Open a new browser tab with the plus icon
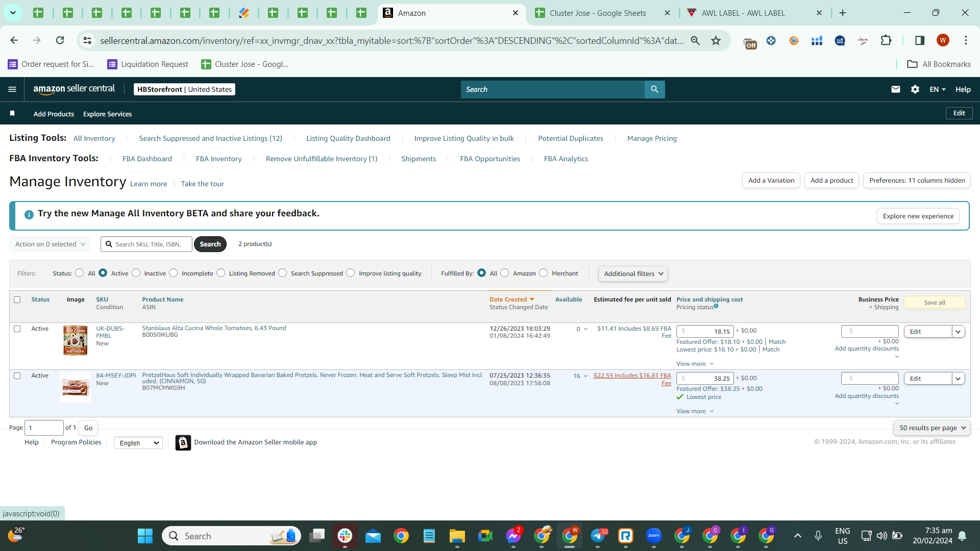The width and height of the screenshot is (980, 551). point(843,13)
